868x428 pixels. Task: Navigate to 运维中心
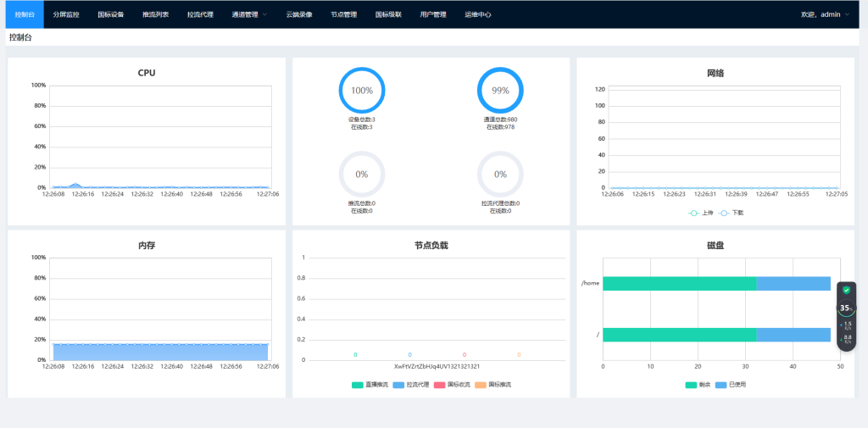477,14
